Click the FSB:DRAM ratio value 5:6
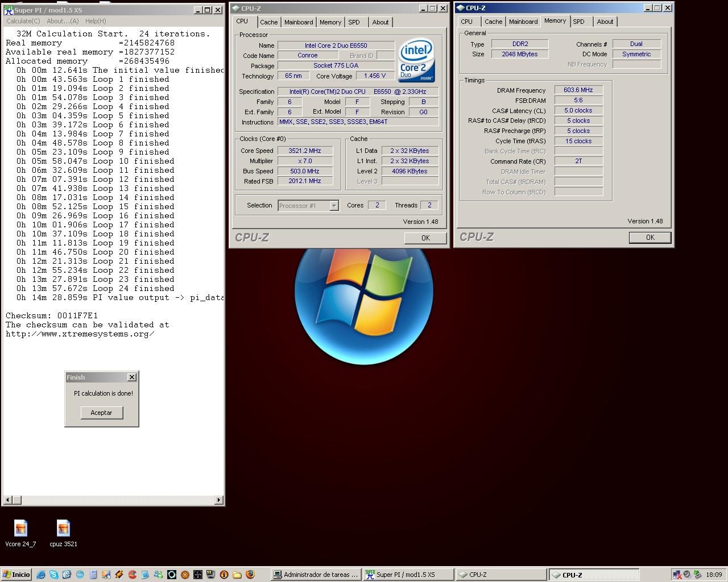The height and width of the screenshot is (582, 728). (x=578, y=100)
